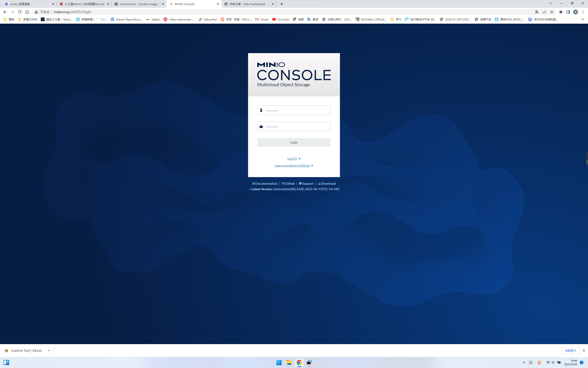Switch to minio/minio Docker Image tab
The image size is (588, 368).
[139, 4]
